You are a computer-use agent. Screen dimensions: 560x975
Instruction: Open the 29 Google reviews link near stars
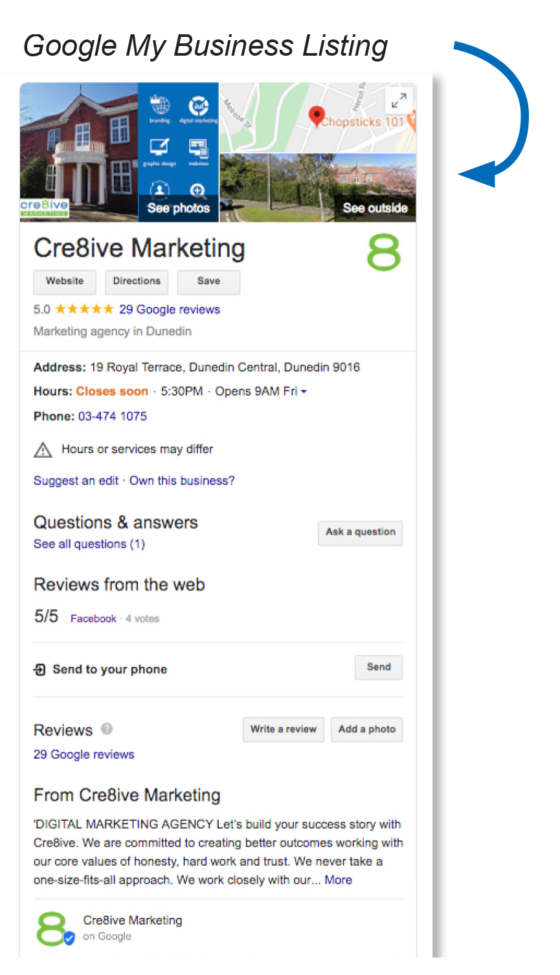click(170, 309)
